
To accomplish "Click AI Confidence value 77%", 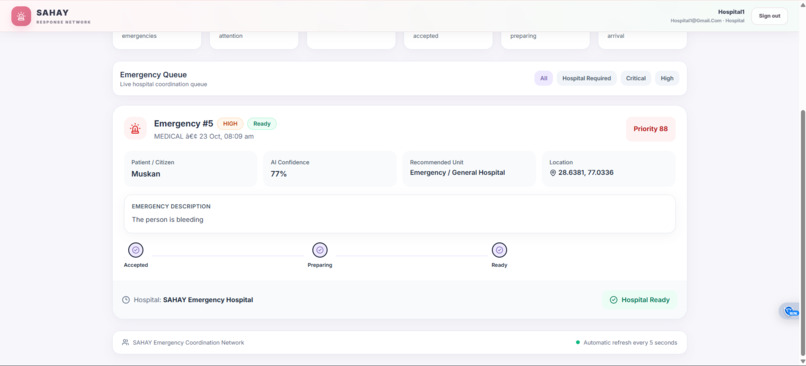I will 279,174.
